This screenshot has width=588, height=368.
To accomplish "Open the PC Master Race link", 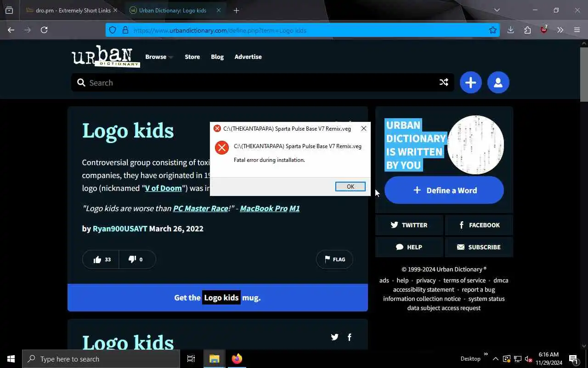I will [x=201, y=208].
